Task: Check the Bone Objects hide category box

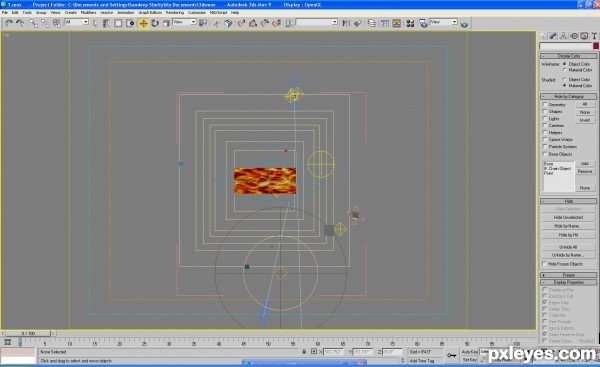Action: click(x=545, y=154)
